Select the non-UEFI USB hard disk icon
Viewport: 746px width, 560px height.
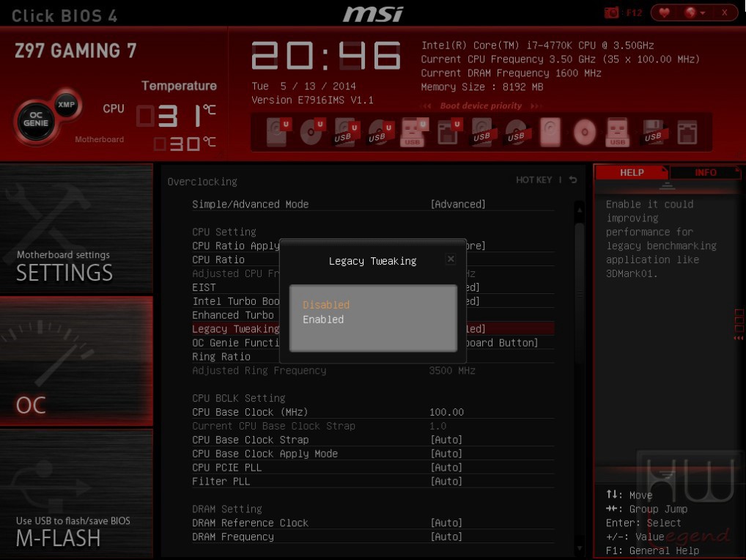click(x=482, y=132)
